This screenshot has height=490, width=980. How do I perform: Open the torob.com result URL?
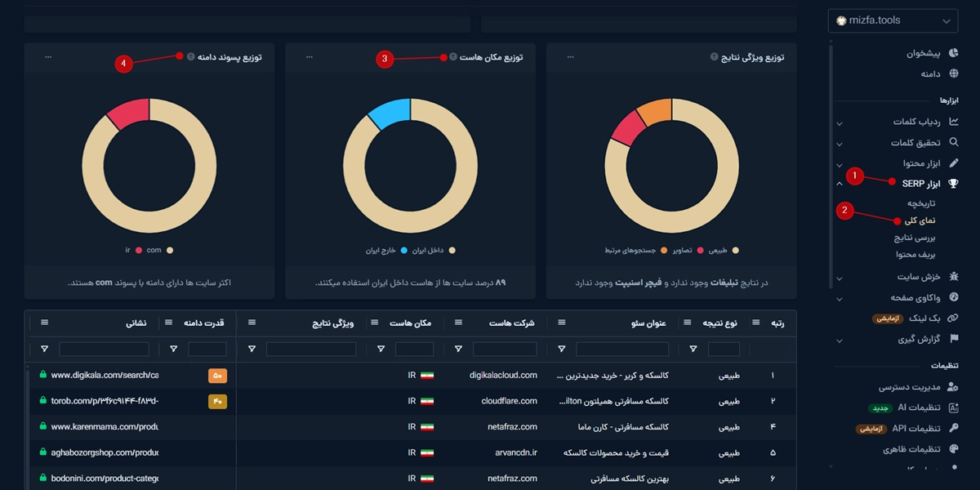(x=104, y=401)
